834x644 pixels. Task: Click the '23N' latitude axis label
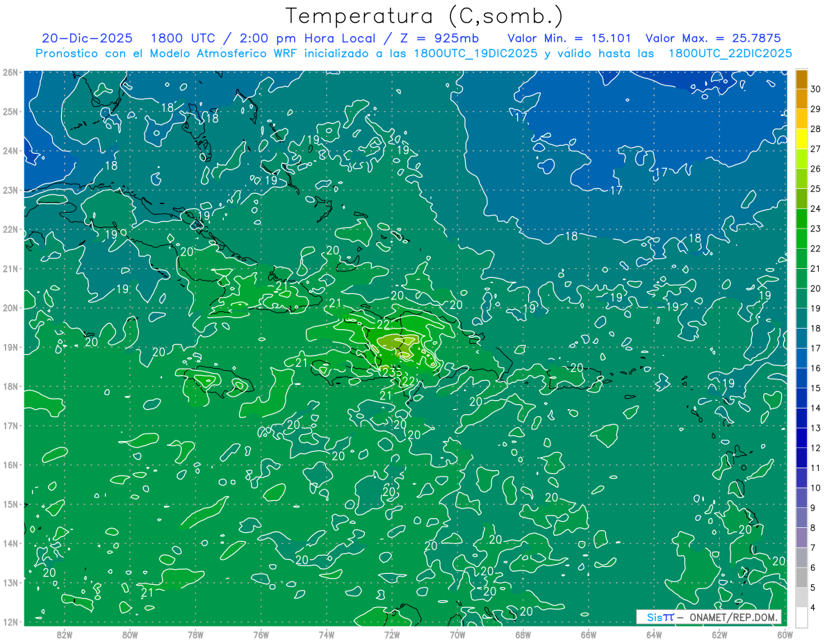point(10,190)
